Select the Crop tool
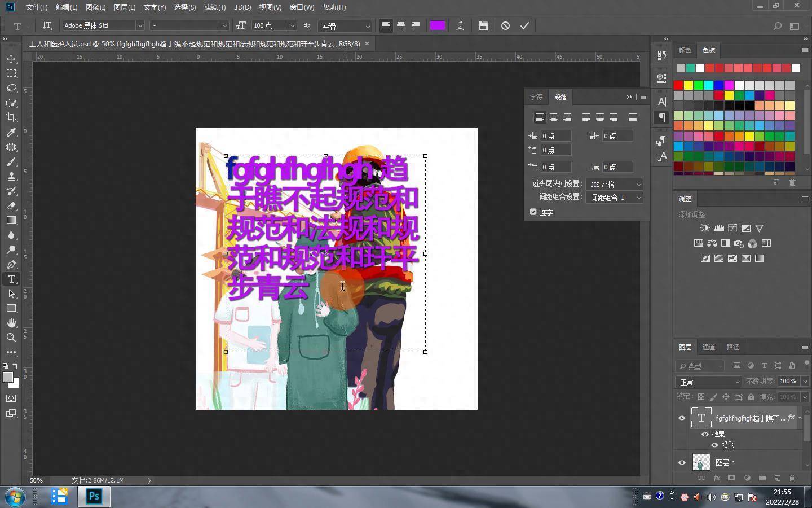Viewport: 812px width, 508px height. click(x=11, y=117)
